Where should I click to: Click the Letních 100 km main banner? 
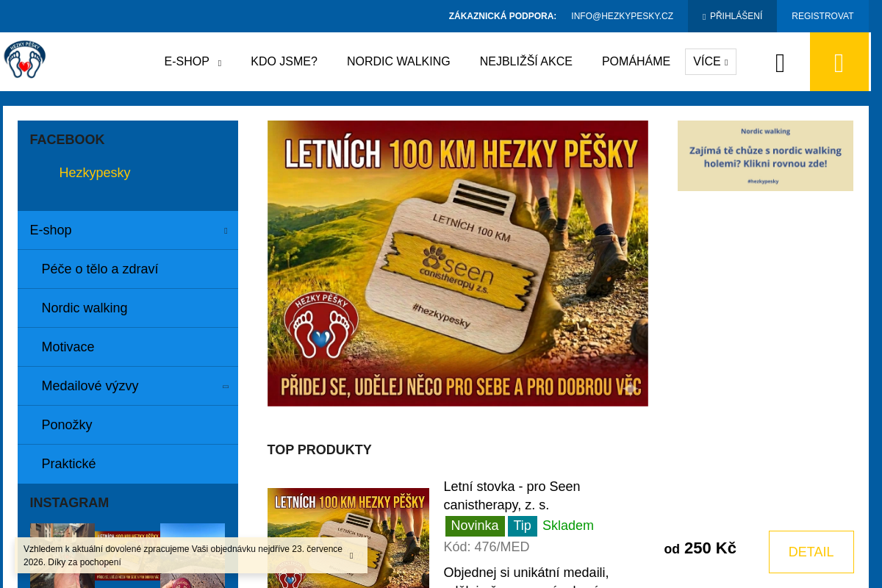tap(458, 263)
